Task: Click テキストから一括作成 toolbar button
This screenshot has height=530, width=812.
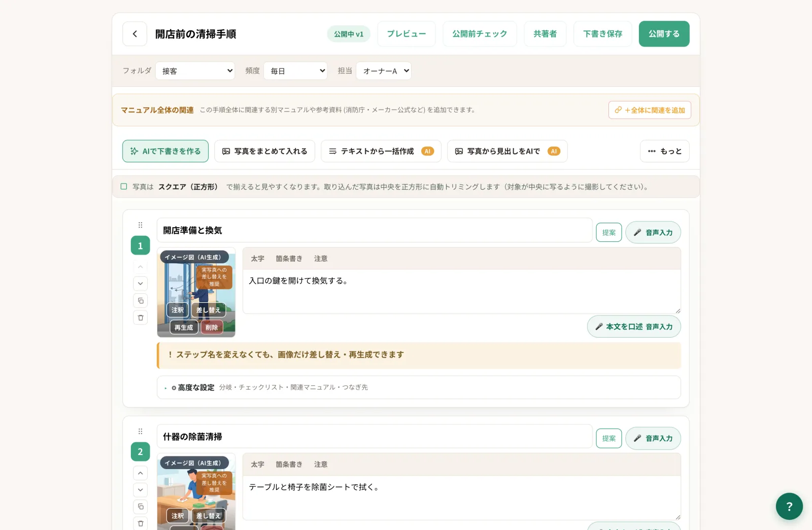Action: (x=381, y=151)
